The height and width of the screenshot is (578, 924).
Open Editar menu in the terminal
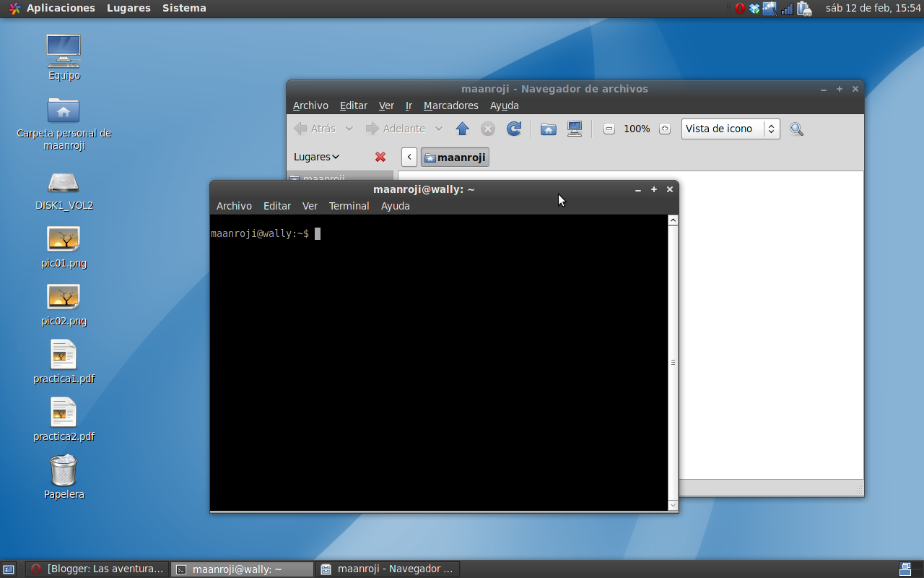coord(277,206)
